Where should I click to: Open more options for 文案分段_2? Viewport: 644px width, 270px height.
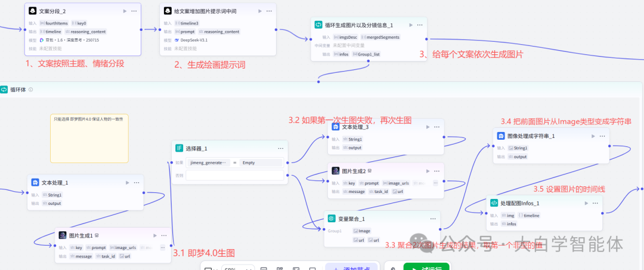pos(134,11)
